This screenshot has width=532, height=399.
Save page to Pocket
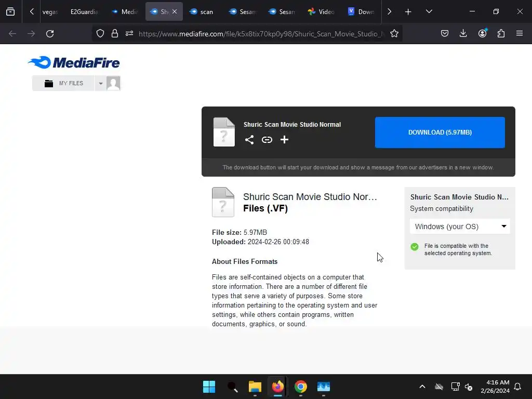tap(445, 34)
